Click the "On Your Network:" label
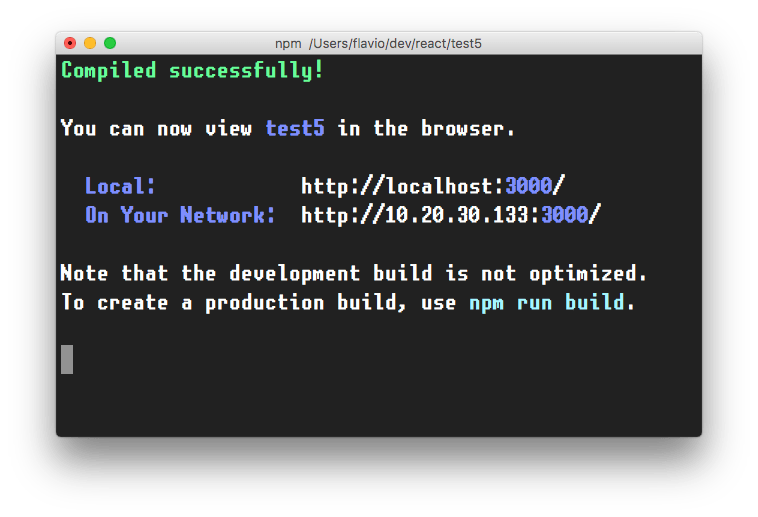Screen dimensions: 758x517 [x=180, y=215]
